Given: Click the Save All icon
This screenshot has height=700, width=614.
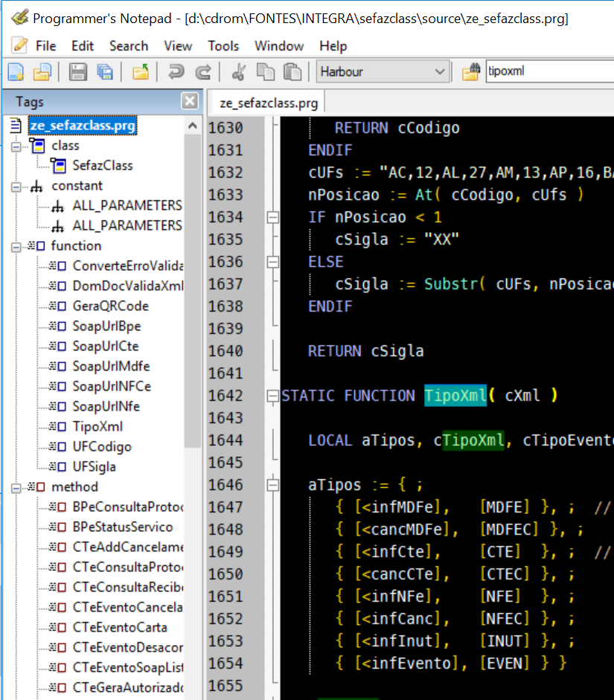Looking at the screenshot, I should click(x=104, y=72).
